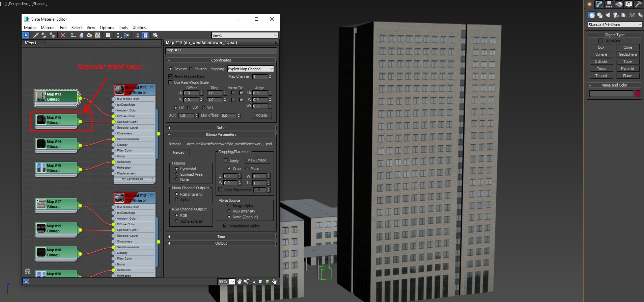Click the Teapot primitive button
The width and height of the screenshot is (644, 302).
click(601, 76)
